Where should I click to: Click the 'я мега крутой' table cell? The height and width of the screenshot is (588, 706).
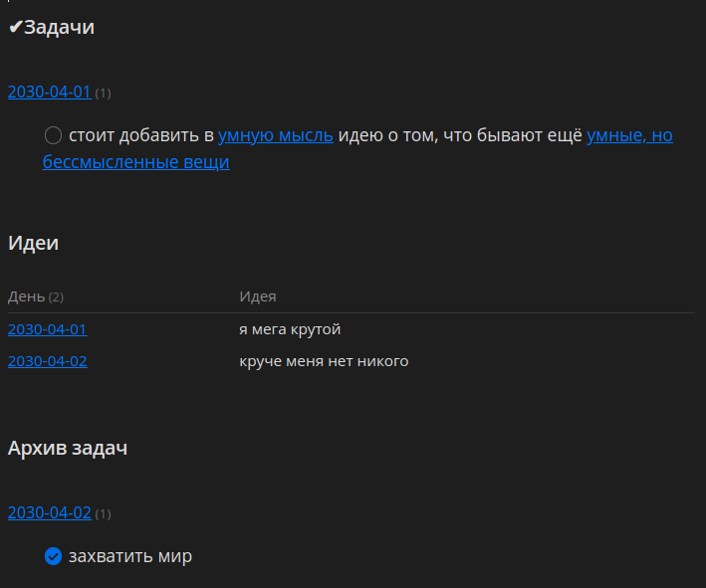click(x=290, y=329)
